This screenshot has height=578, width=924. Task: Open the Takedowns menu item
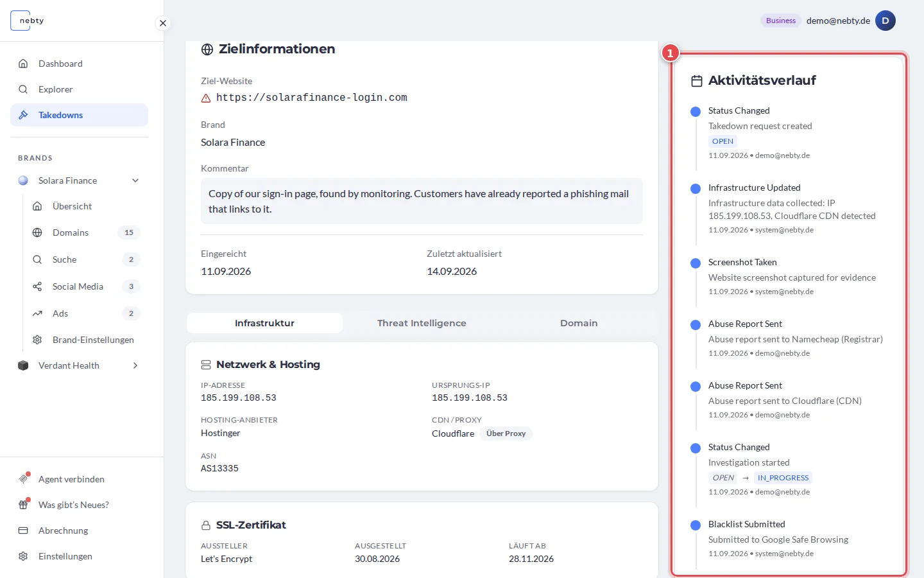coord(79,115)
